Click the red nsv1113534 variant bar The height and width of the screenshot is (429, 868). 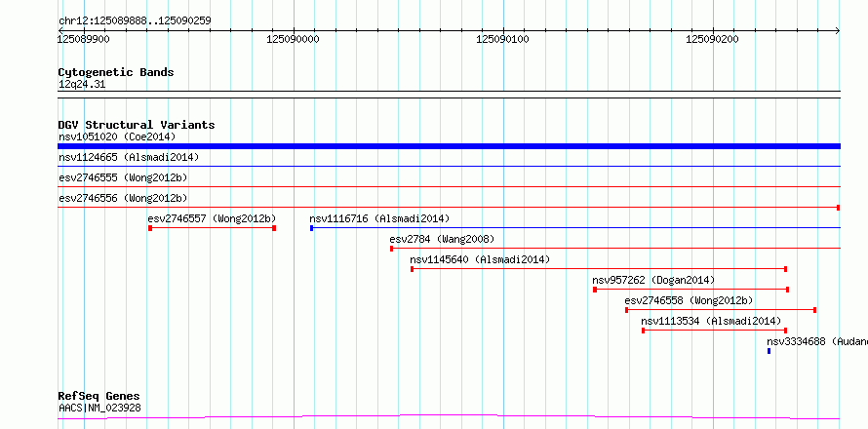(715, 331)
